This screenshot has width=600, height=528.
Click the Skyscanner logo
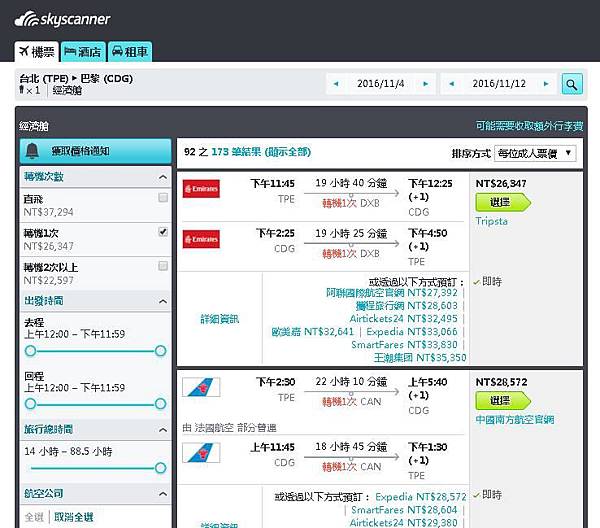tap(62, 19)
